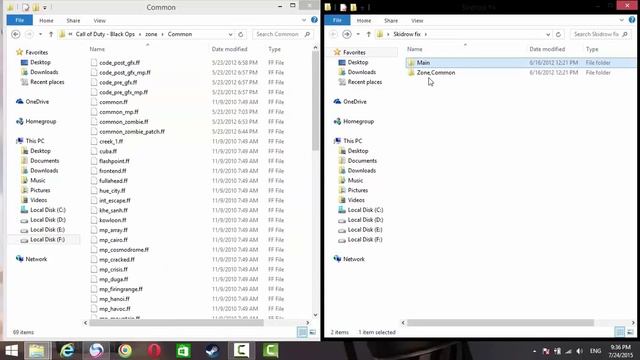
Task: Open the Home tab in the Common window
Action: click(46, 20)
